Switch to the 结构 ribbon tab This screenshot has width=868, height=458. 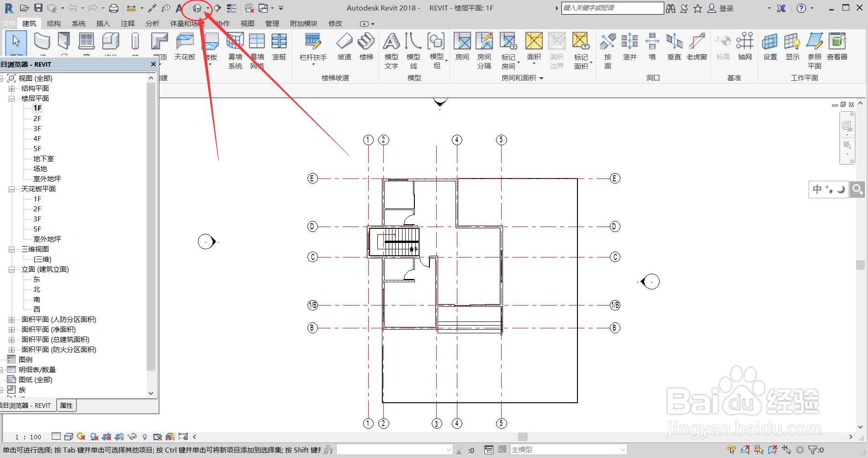click(53, 24)
